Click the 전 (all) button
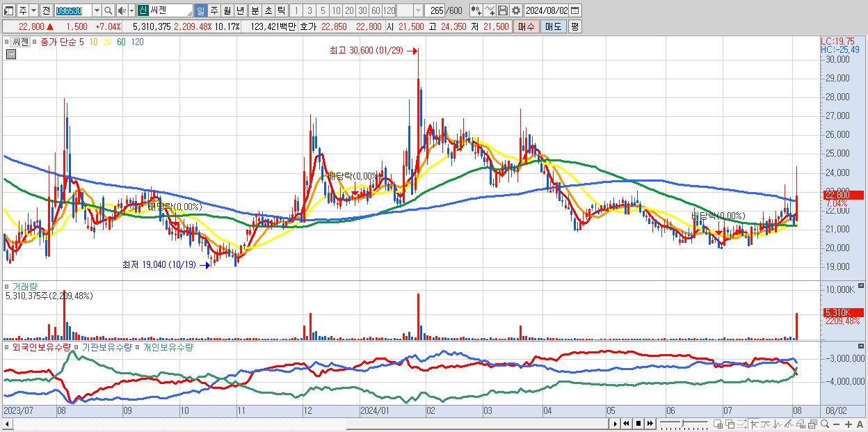This screenshot has height=432, width=868. click(47, 10)
